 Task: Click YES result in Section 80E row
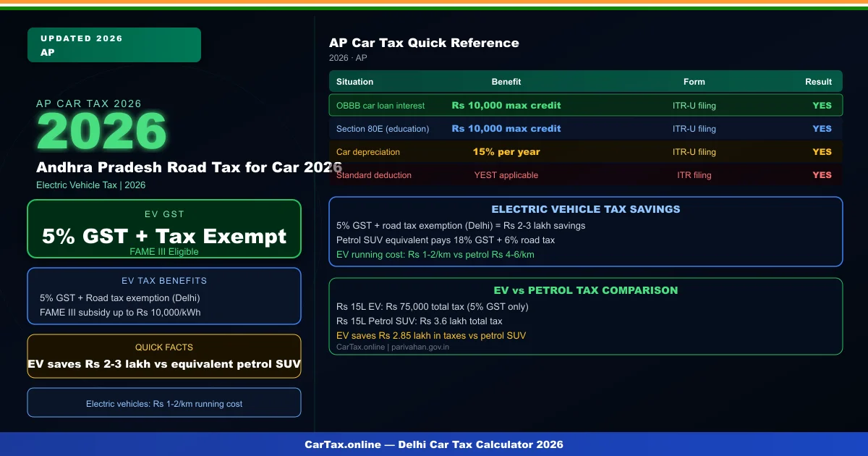pos(822,129)
